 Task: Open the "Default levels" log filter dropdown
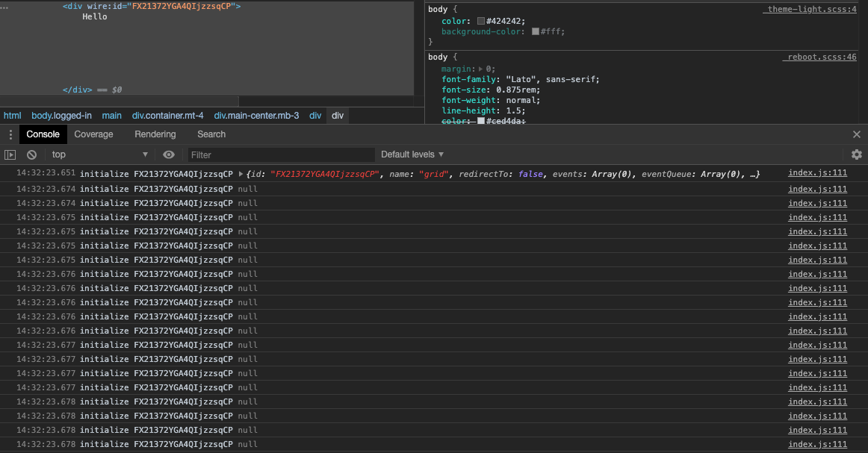pyautogui.click(x=411, y=154)
